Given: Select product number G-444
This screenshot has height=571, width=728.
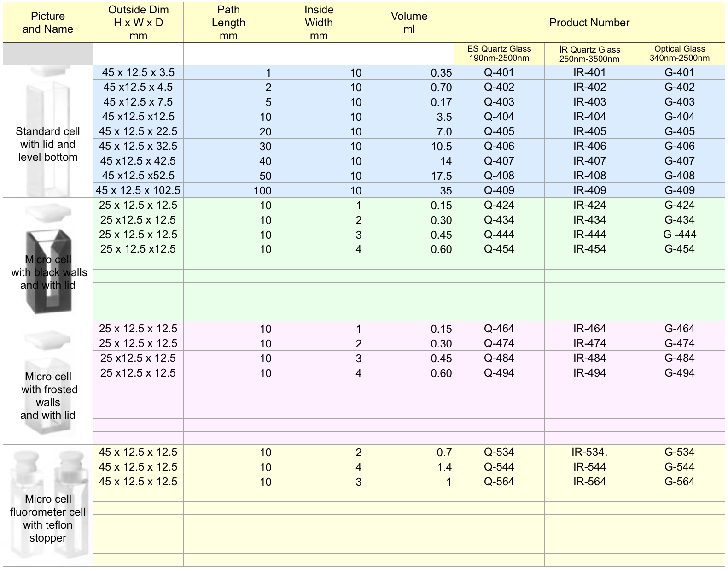Looking at the screenshot, I should pyautogui.click(x=680, y=235).
